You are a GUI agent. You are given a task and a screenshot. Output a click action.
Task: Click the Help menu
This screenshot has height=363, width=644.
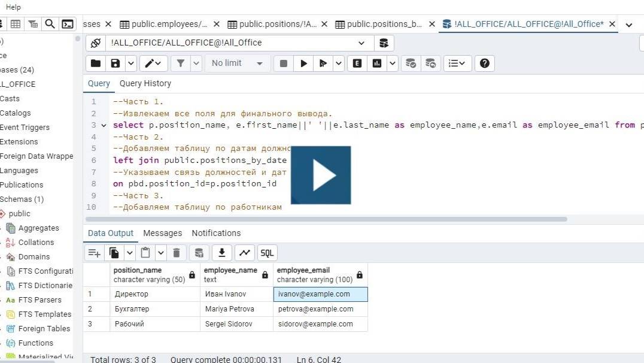pyautogui.click(x=13, y=7)
